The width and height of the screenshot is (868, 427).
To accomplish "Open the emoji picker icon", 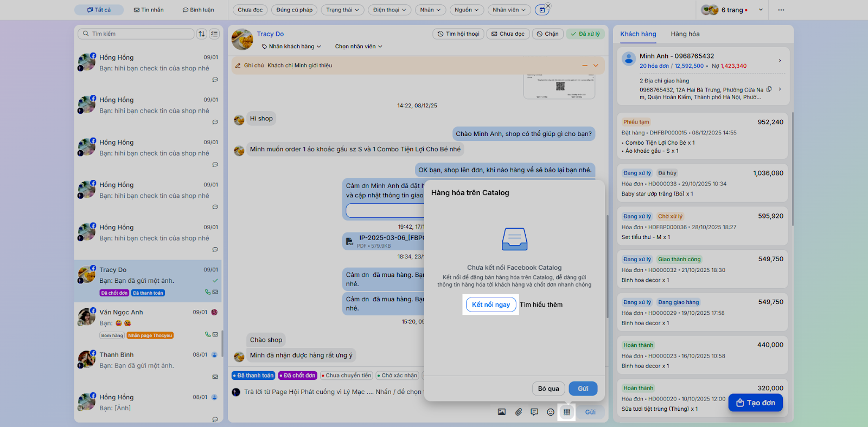I will click(x=551, y=412).
